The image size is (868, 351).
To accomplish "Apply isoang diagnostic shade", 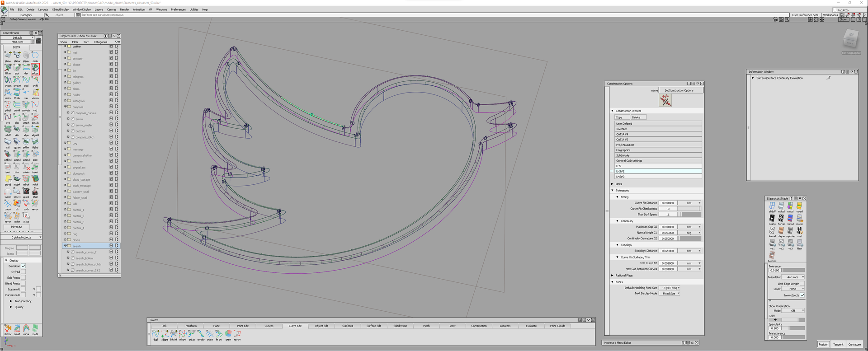I will coord(772,219).
